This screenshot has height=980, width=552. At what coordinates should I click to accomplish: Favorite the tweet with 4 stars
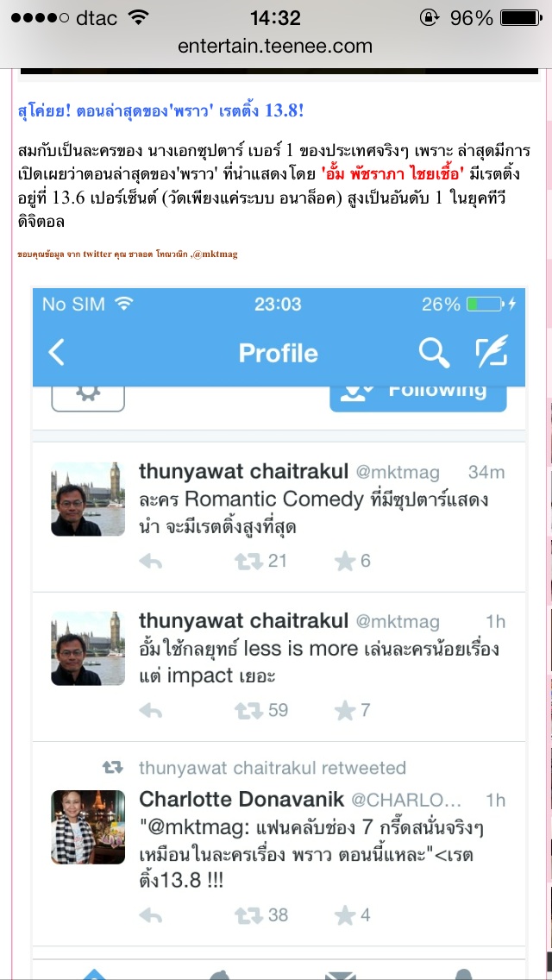click(x=344, y=915)
